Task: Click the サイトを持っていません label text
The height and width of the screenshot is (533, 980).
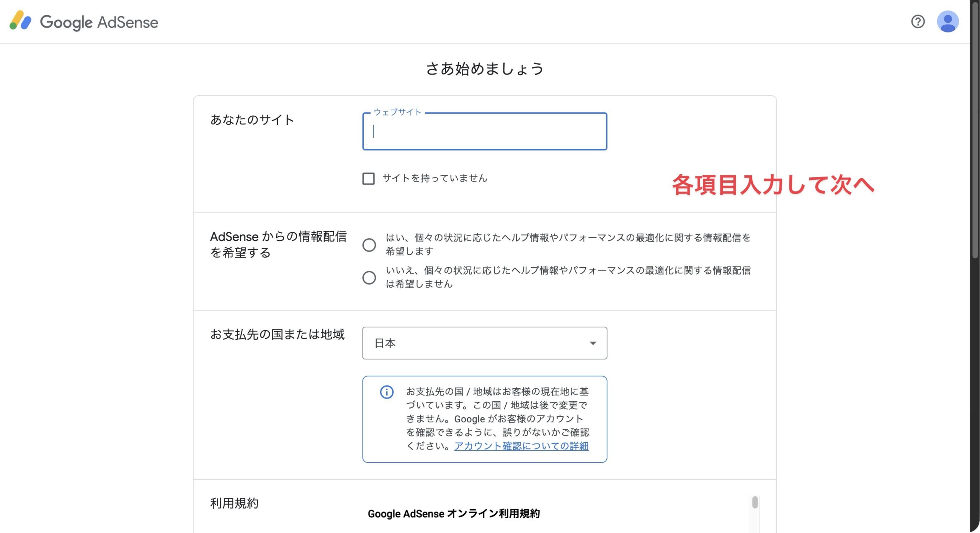Action: pos(434,178)
